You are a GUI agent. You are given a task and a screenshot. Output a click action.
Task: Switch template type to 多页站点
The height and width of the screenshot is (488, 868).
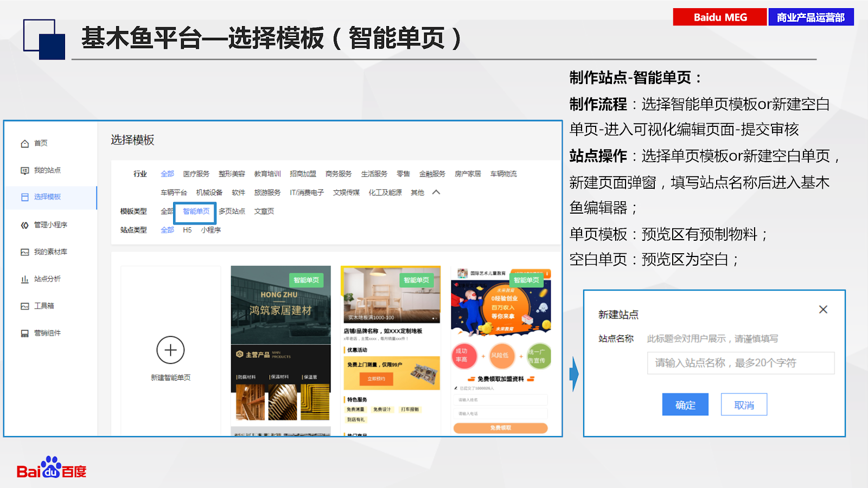click(x=232, y=211)
